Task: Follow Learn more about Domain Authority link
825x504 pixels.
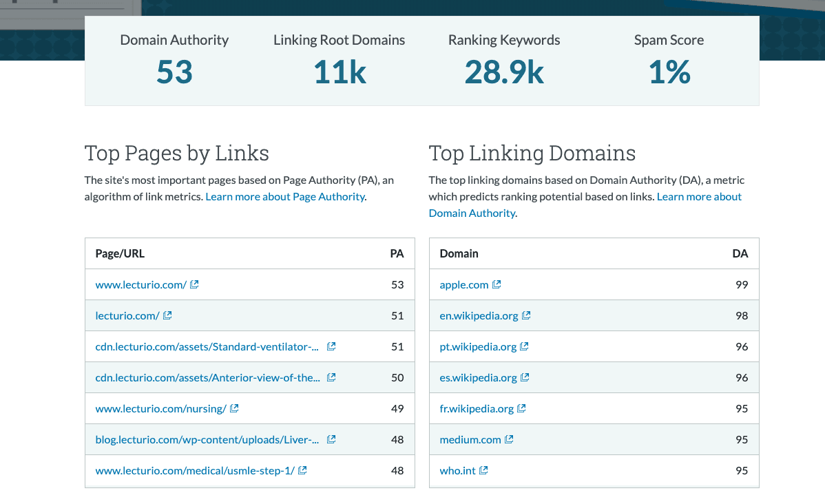Action: pyautogui.click(x=699, y=197)
